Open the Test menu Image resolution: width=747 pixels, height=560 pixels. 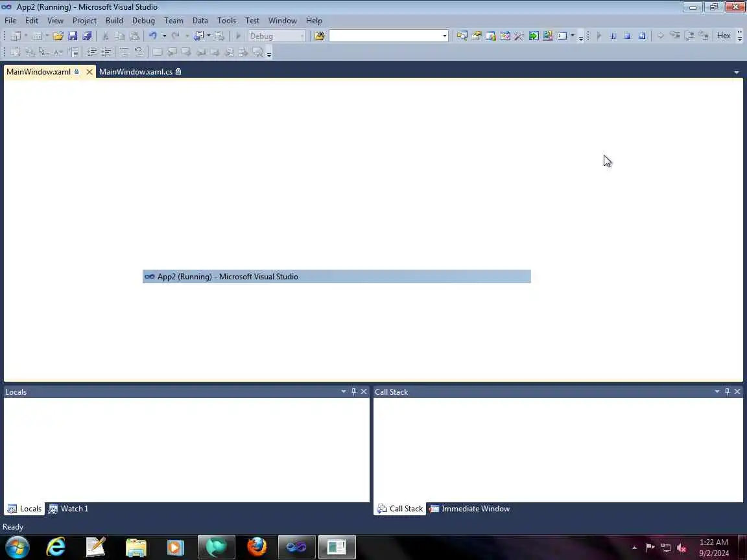[x=252, y=21]
